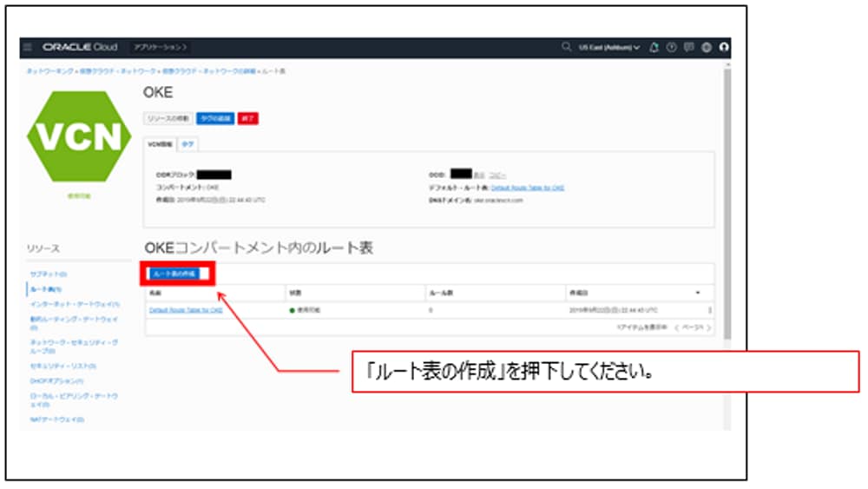Open the notifications bell icon
Viewport: 868px width, 489px height.
(654, 47)
